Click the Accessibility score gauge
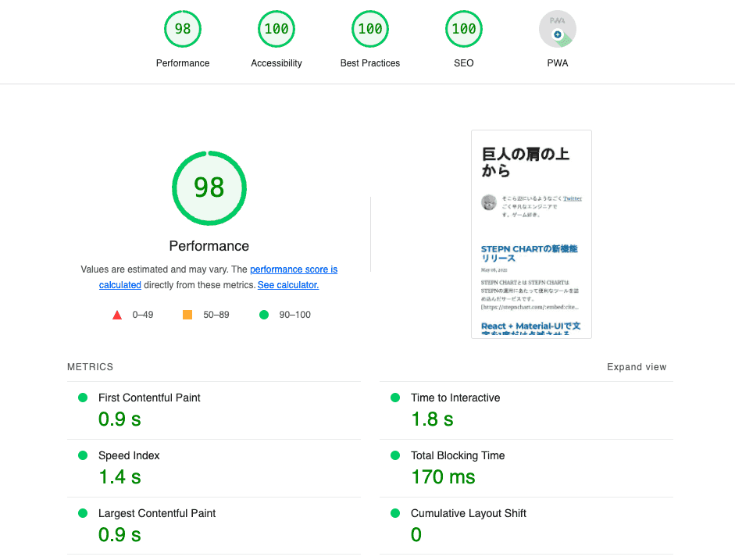This screenshot has width=735, height=560. click(277, 30)
